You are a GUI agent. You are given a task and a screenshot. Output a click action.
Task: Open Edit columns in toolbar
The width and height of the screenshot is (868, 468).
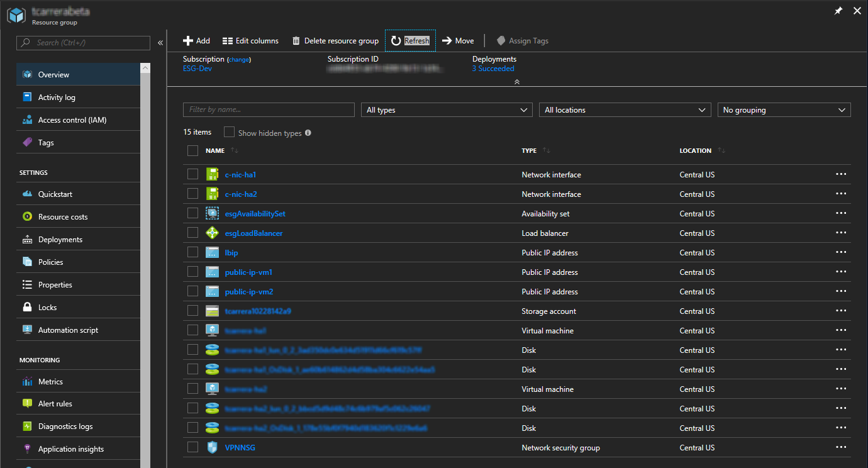tap(250, 41)
